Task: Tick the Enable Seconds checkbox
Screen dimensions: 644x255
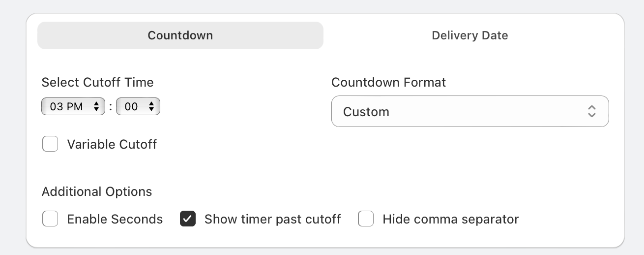Action: pyautogui.click(x=50, y=219)
